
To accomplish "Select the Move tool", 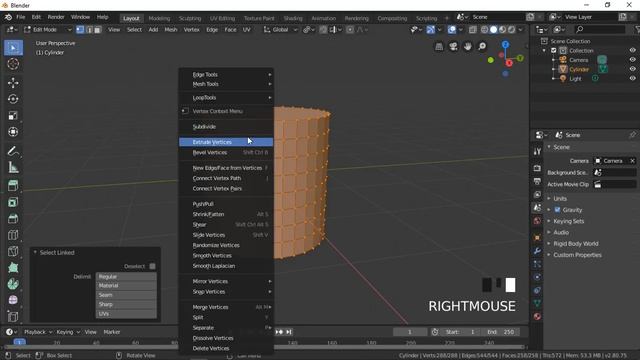I will (13, 83).
